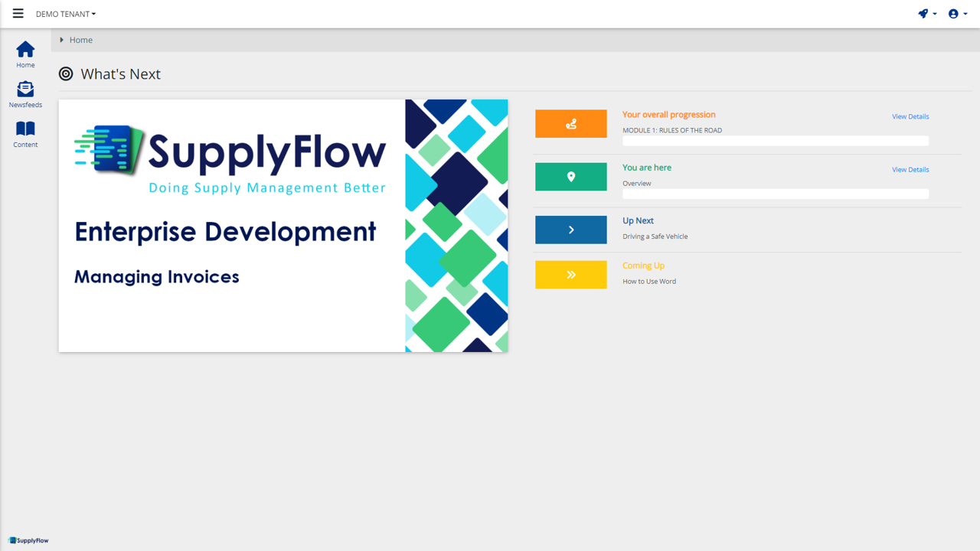Screen dimensions: 980x551
Task: Click the blue Up Next arrow tile
Action: (x=570, y=230)
